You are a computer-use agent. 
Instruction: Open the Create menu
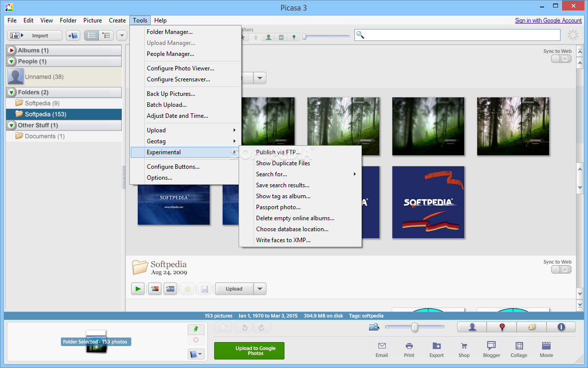click(117, 20)
